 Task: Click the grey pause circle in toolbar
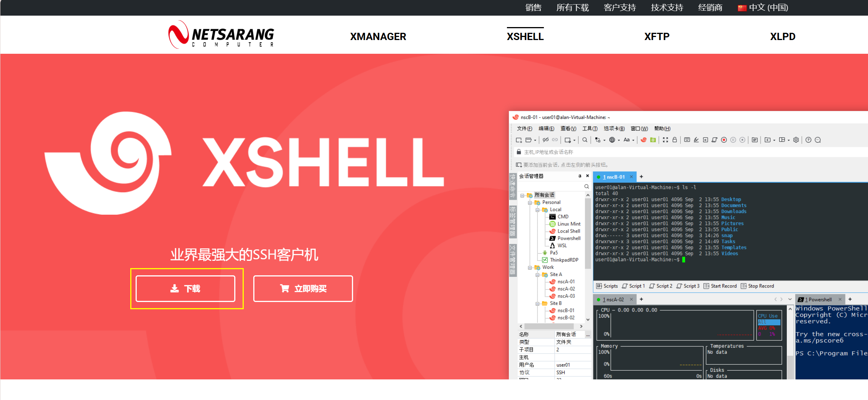click(x=733, y=140)
